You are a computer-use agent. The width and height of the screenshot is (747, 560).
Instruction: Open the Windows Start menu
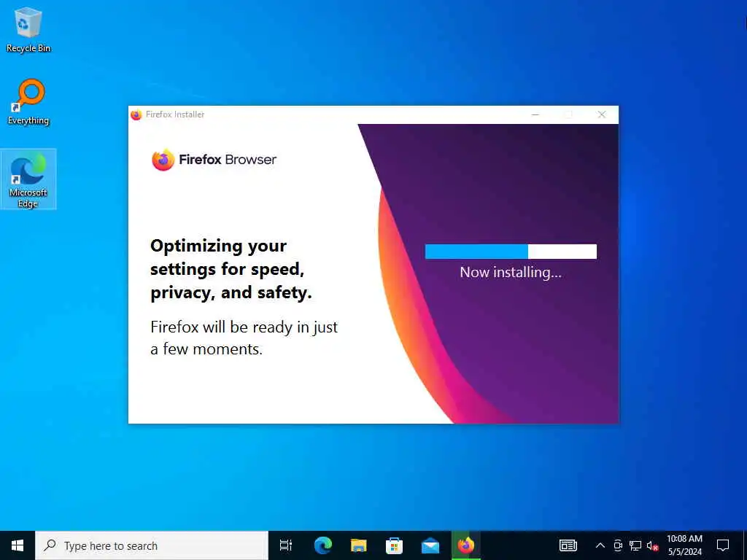[x=18, y=545]
